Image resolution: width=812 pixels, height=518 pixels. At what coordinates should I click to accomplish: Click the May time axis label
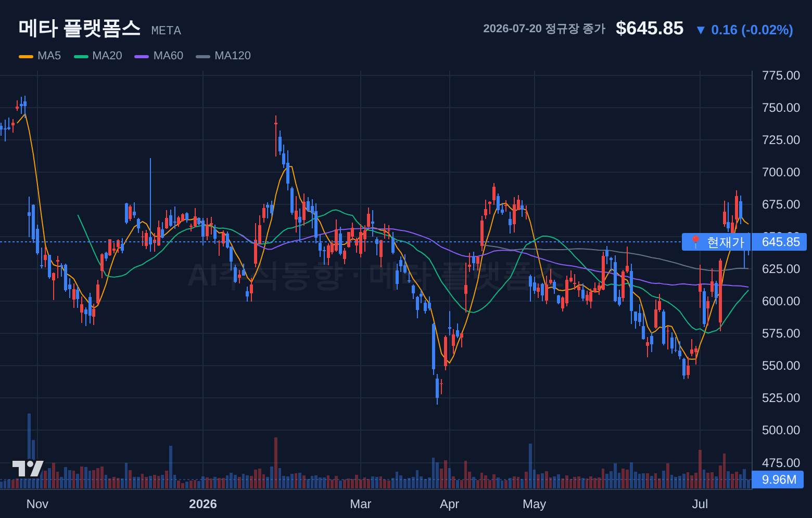point(535,504)
